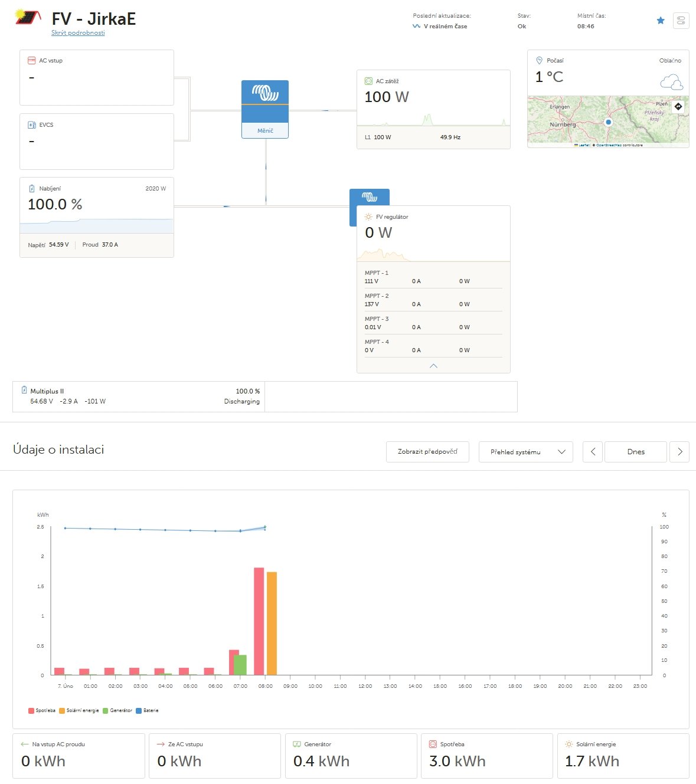Click the FV - JirkaE solar panel logo

point(28,18)
